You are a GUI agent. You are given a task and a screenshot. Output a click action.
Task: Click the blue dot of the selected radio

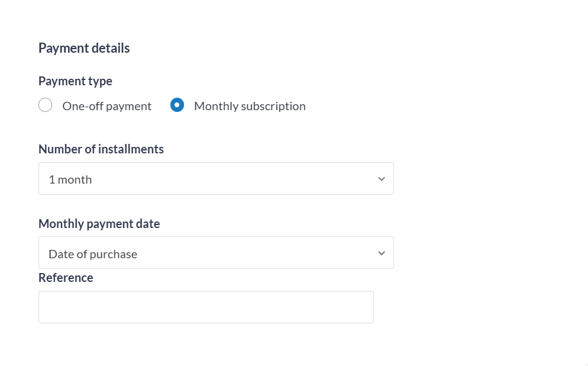click(177, 105)
